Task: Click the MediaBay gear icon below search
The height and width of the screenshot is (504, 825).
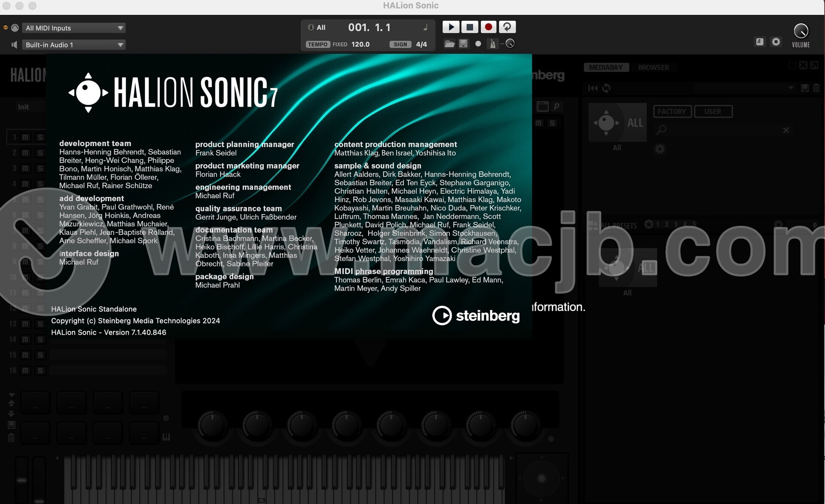Action: [x=660, y=149]
